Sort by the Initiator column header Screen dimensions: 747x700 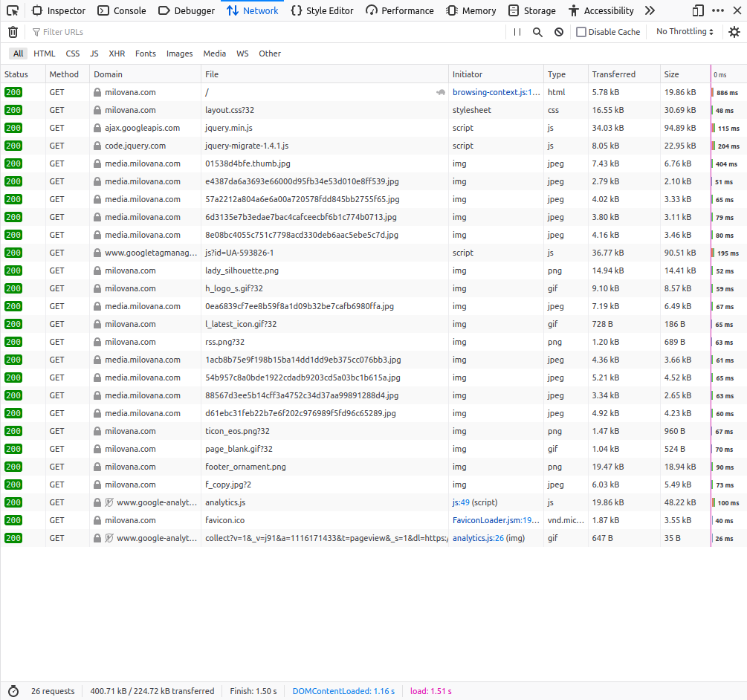(496, 74)
